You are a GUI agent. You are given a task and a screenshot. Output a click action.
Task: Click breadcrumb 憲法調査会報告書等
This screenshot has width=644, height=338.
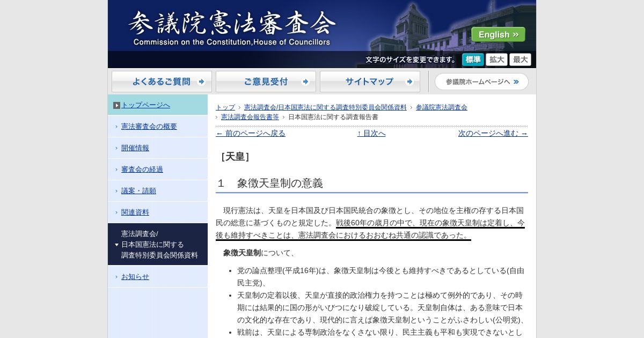[250, 117]
